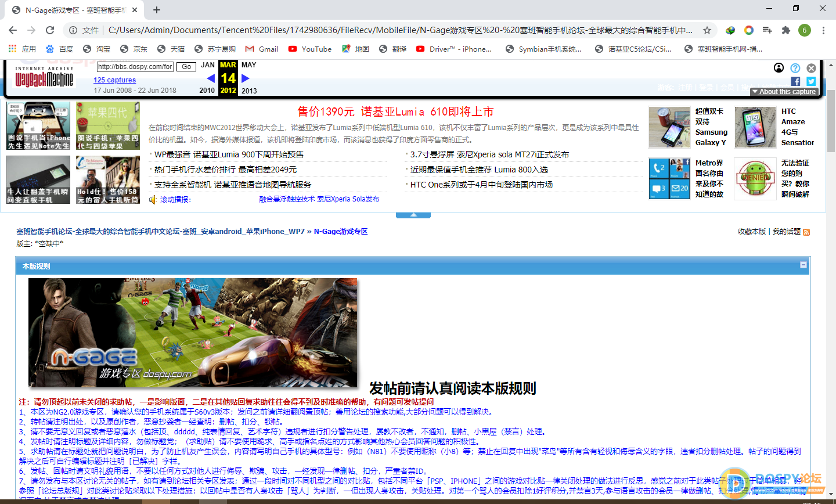836x504 pixels.
Task: Open the 地图 bookmark
Action: pos(356,49)
